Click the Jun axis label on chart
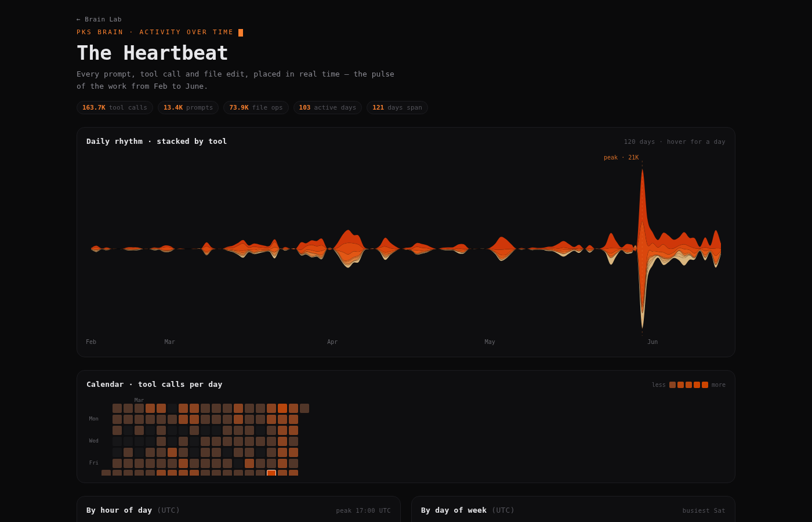This screenshot has width=812, height=522. 652,342
